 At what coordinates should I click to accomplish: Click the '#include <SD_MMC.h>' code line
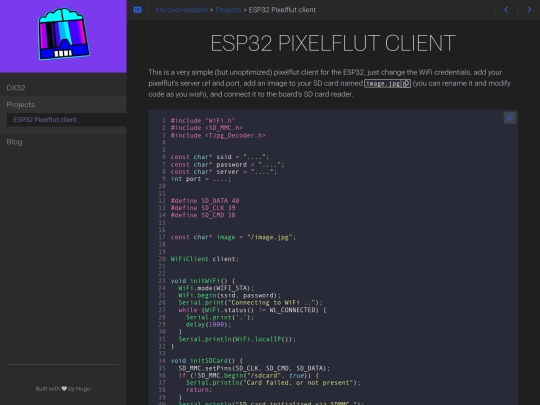(207, 128)
